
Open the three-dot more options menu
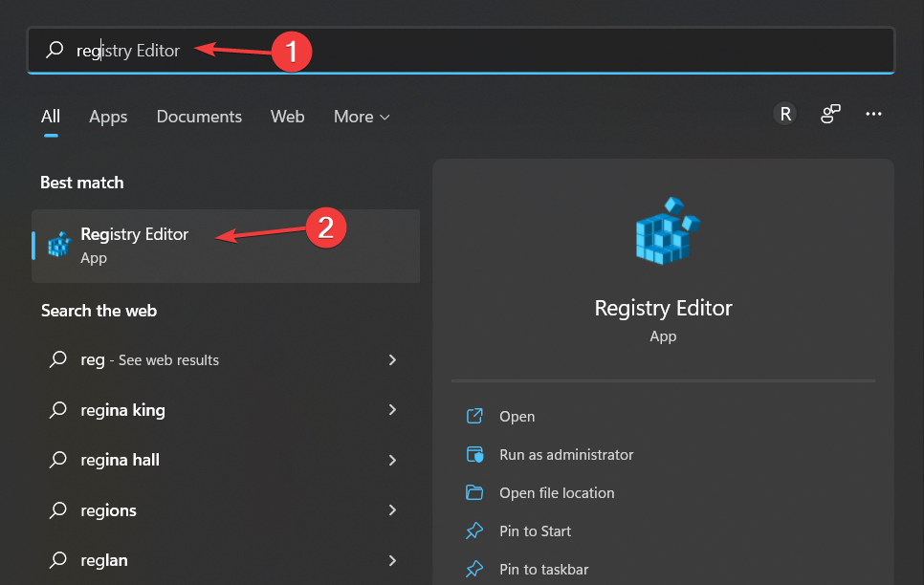[873, 114]
